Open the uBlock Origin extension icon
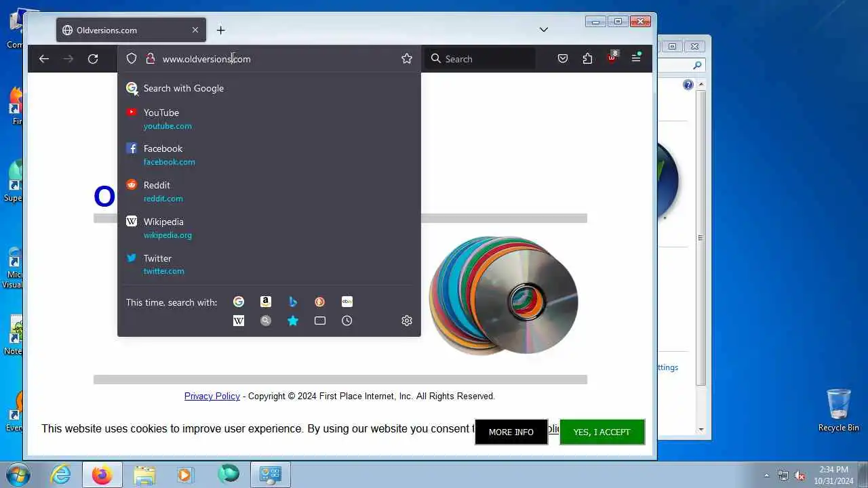Viewport: 868px width, 488px height. pos(612,58)
